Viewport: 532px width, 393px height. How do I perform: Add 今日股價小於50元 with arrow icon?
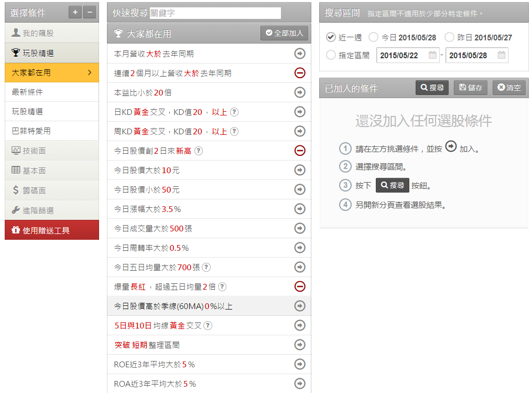[x=300, y=189]
